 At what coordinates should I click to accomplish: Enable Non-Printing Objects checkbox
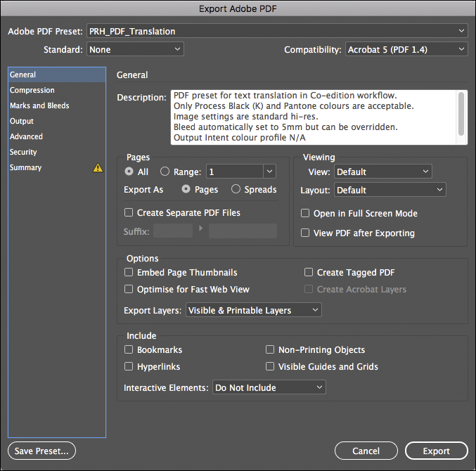270,349
